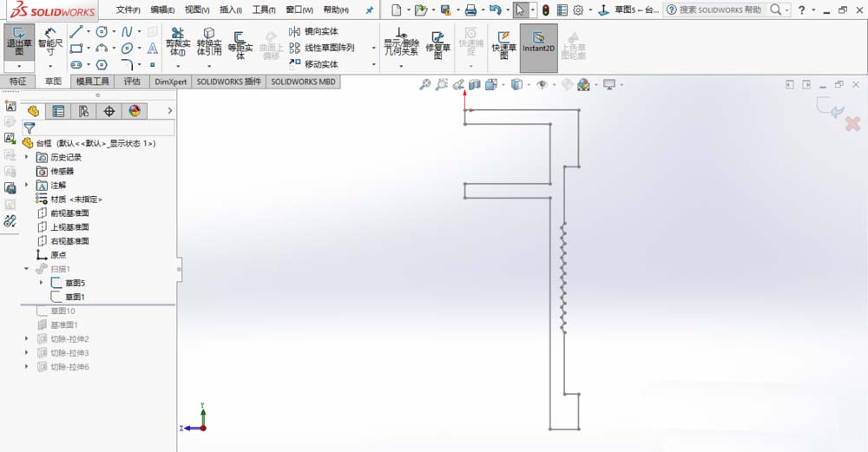Expand the 历史记录 tree node
The height and width of the screenshot is (452, 868).
click(x=27, y=157)
